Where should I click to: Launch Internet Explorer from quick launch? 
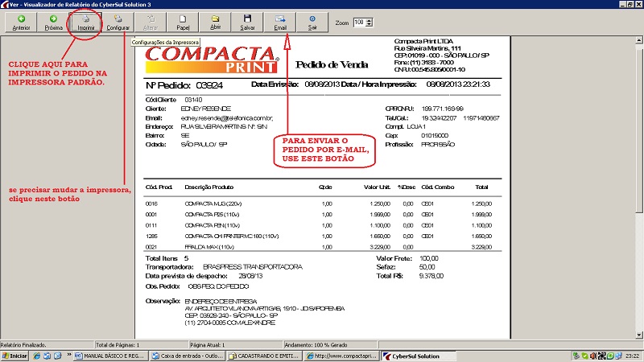tap(36, 356)
